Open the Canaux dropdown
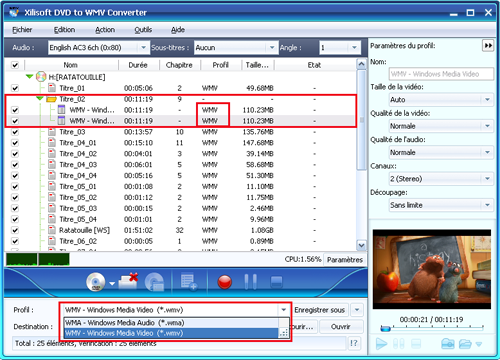 [x=441, y=178]
